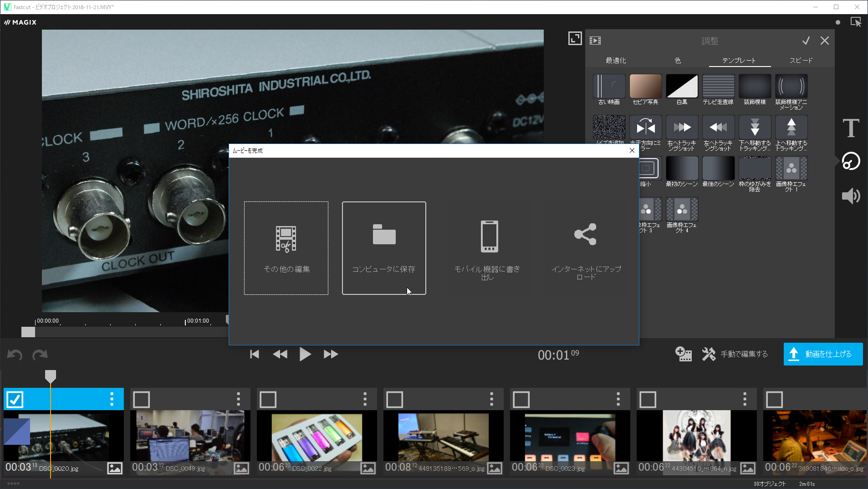Image resolution: width=868 pixels, height=489 pixels.
Task: Apply the 最後のシーン template
Action: [x=718, y=168]
